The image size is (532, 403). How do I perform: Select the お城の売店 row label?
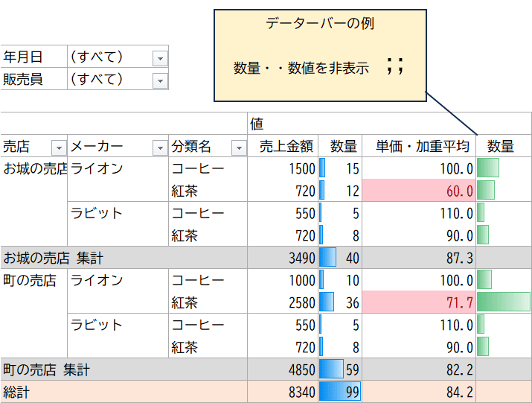click(x=35, y=168)
